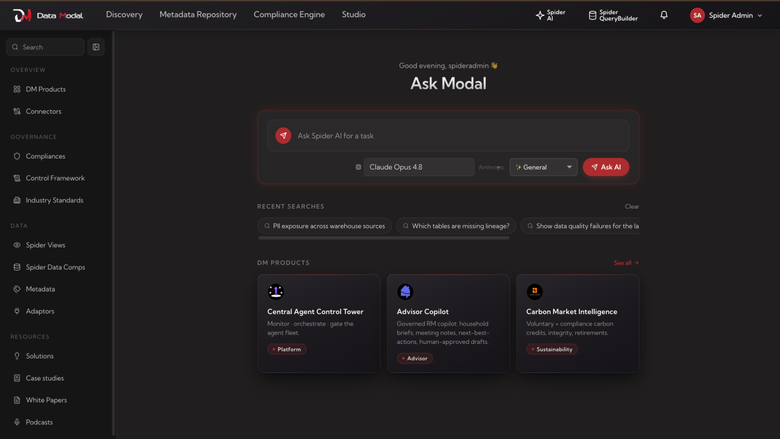Clear the recent searches

click(x=632, y=206)
